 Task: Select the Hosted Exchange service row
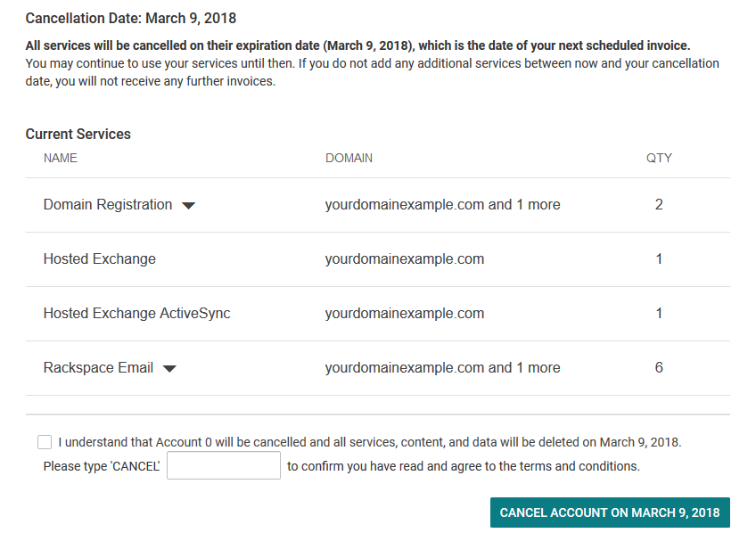click(100, 259)
